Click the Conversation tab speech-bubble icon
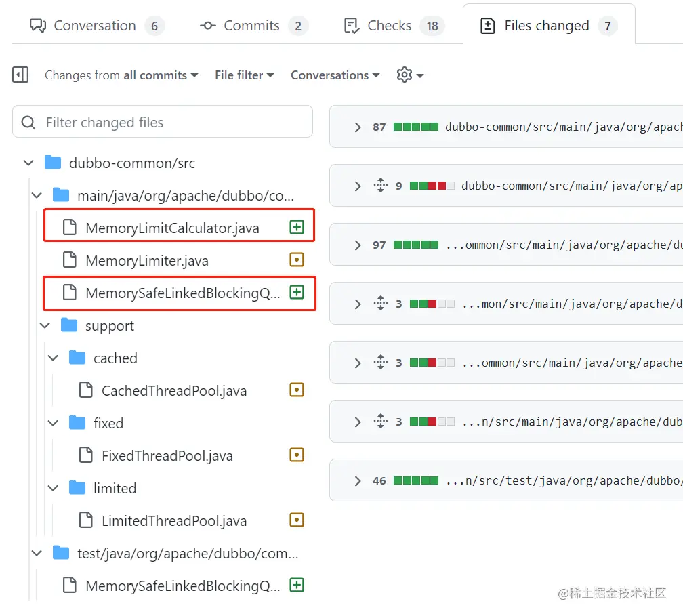 [38, 26]
